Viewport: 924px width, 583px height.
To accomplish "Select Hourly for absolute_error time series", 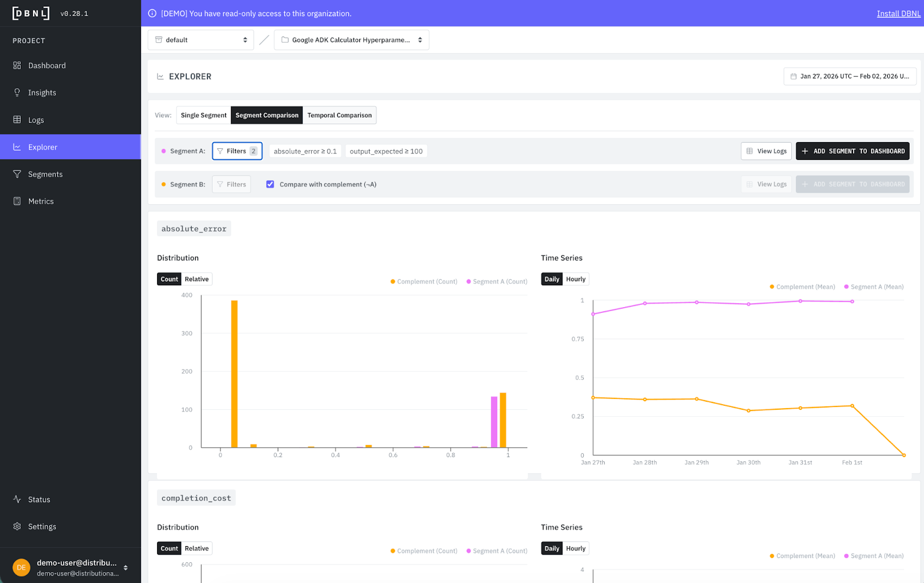I will 576,279.
